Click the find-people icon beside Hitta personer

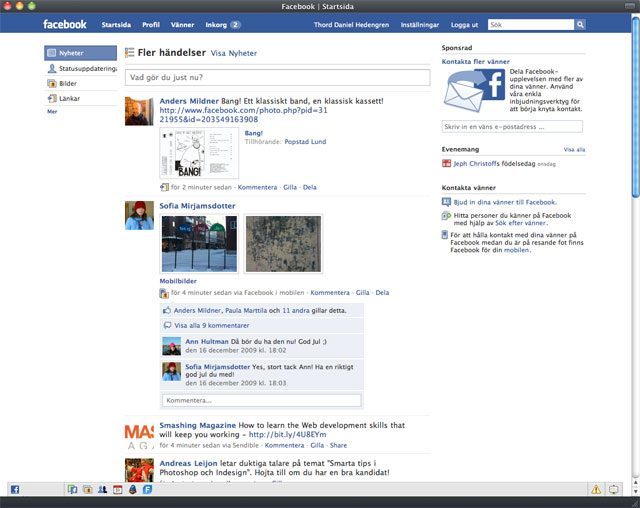click(x=446, y=216)
